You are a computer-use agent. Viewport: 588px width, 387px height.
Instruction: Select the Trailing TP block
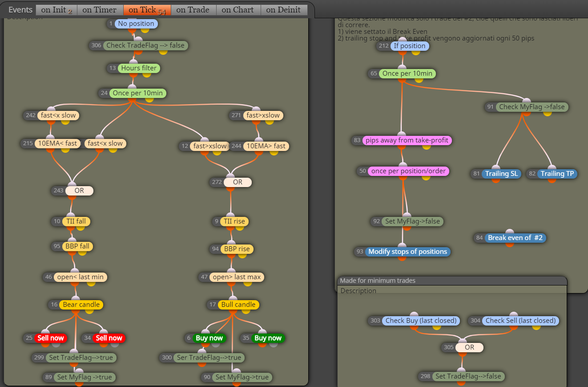tap(557, 174)
